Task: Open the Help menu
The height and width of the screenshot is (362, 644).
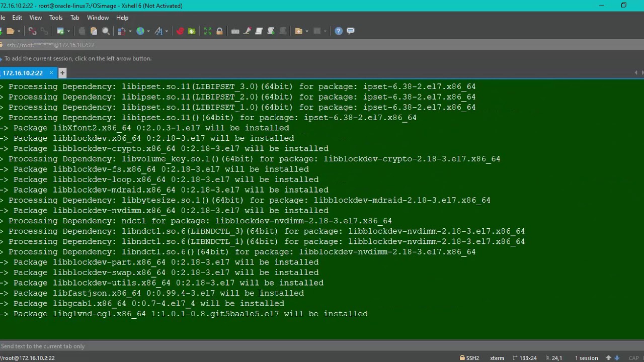Action: tap(122, 18)
